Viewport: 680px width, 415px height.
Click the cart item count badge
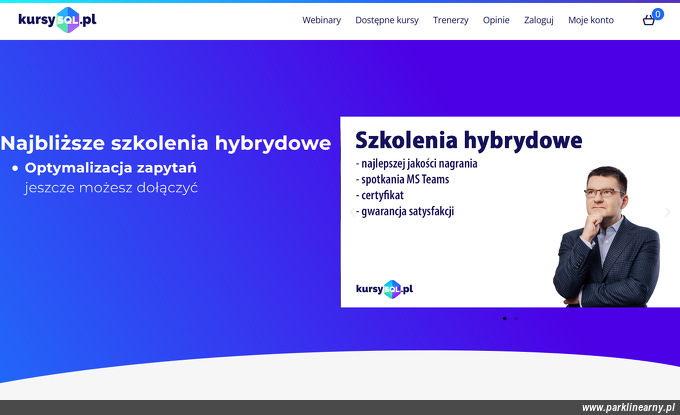657,14
